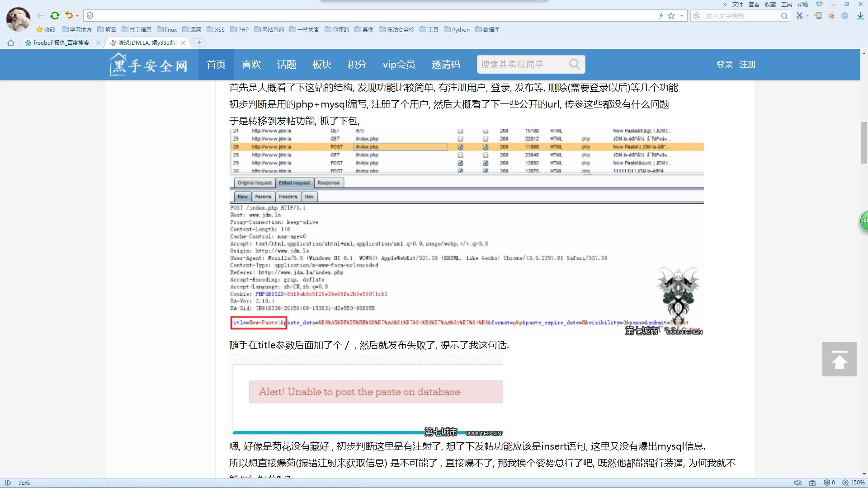
Task: Click the 登录 link
Action: [x=724, y=65]
